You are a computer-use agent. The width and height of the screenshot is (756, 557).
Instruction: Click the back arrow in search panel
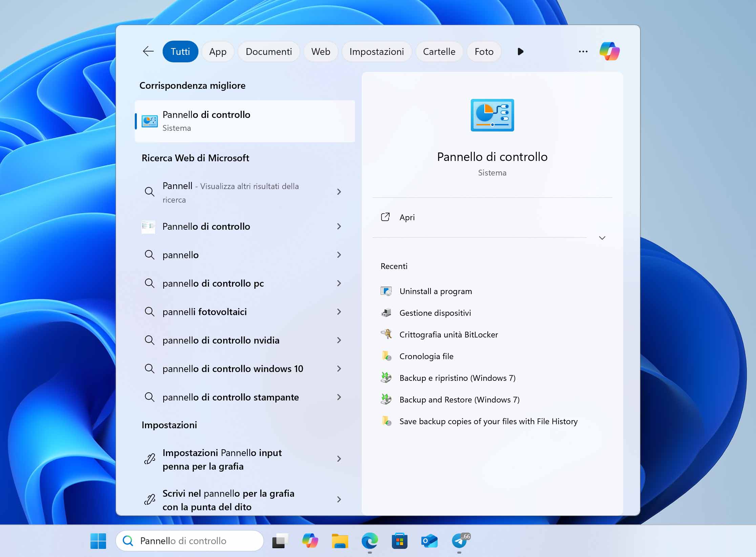(148, 51)
